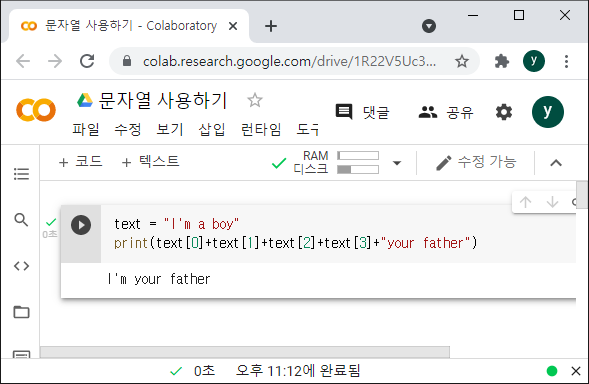Open the 도구 menu
Image resolution: width=589 pixels, height=384 pixels.
(x=308, y=130)
